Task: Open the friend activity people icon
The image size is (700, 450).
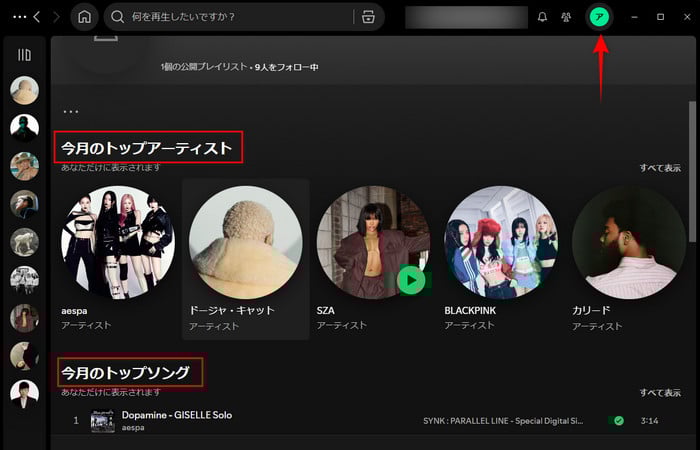Action: coord(566,17)
